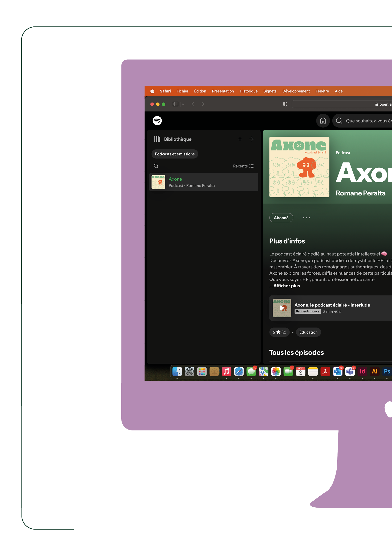Play the Axone Interlude trailer thumbnail
Screen dimensions: 392x556
tap(282, 308)
